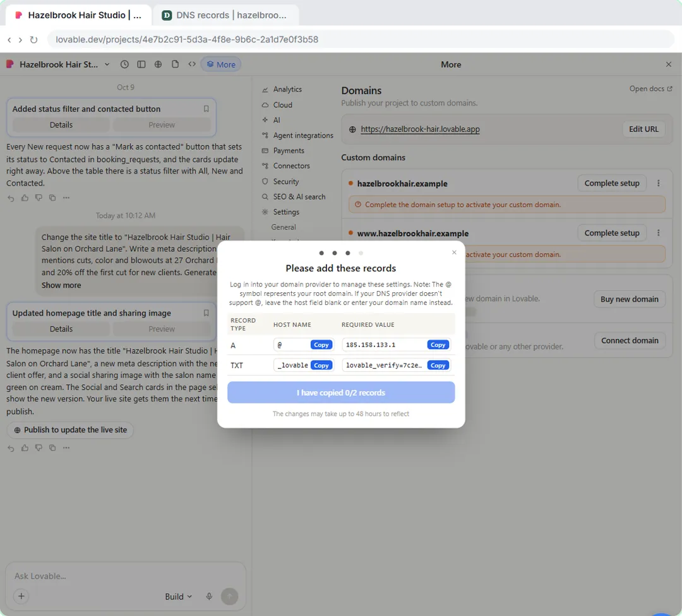Undo icon below the Oct 9 message
Viewport: 682px width, 616px height.
11,198
